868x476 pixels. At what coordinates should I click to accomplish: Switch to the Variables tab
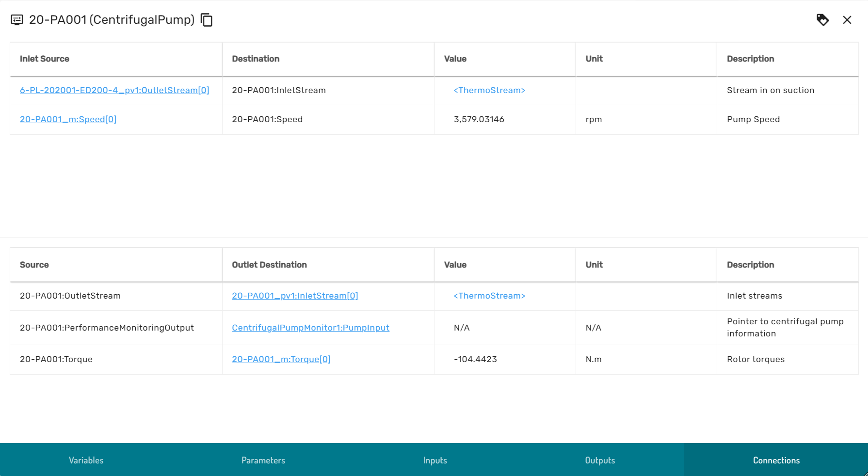(86, 460)
